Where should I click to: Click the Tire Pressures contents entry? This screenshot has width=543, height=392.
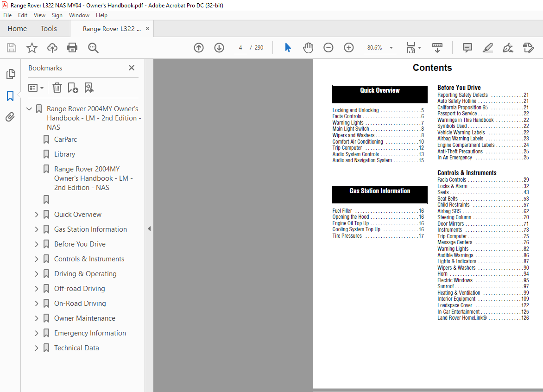(x=378, y=236)
